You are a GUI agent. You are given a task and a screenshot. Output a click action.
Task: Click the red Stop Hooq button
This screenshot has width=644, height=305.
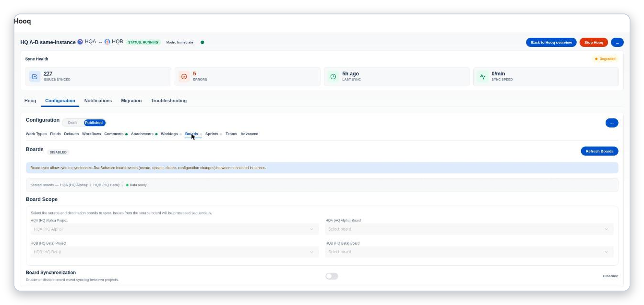594,42
